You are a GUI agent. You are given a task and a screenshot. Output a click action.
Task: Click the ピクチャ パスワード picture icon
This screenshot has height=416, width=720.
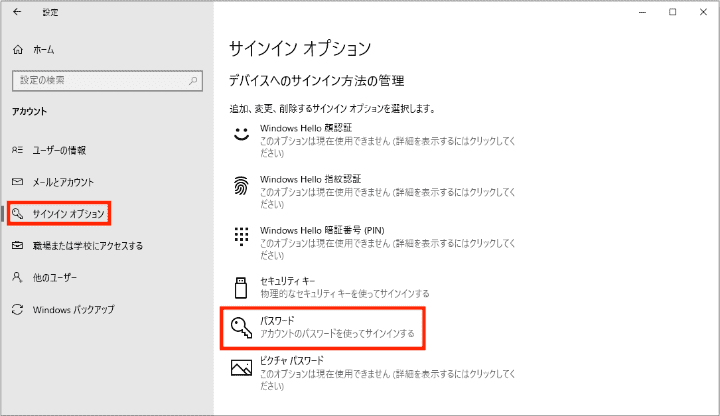[242, 368]
